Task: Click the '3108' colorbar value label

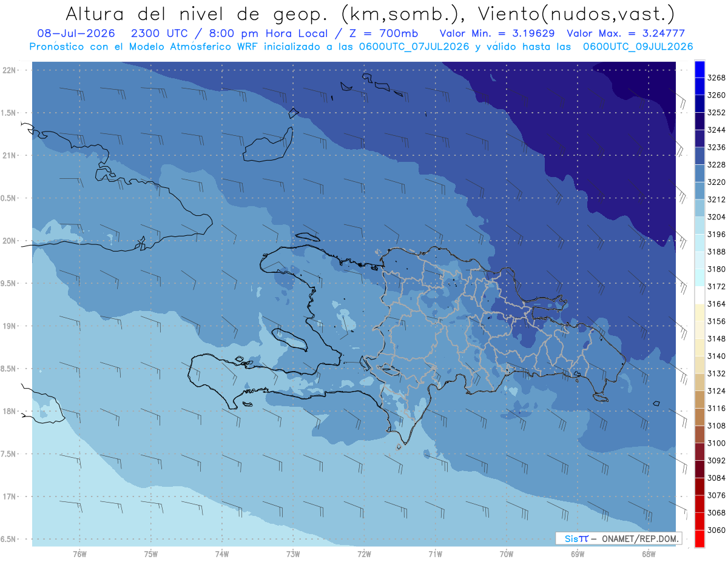Action: [716, 426]
